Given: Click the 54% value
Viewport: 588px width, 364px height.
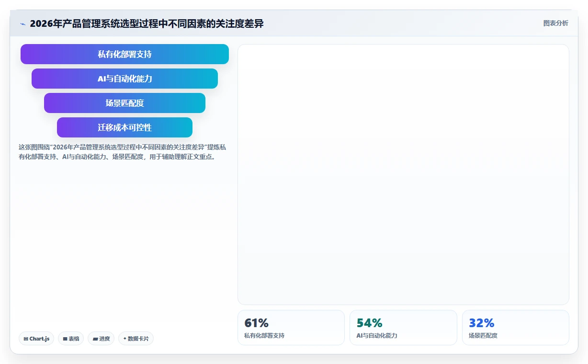Looking at the screenshot, I should 369,323.
